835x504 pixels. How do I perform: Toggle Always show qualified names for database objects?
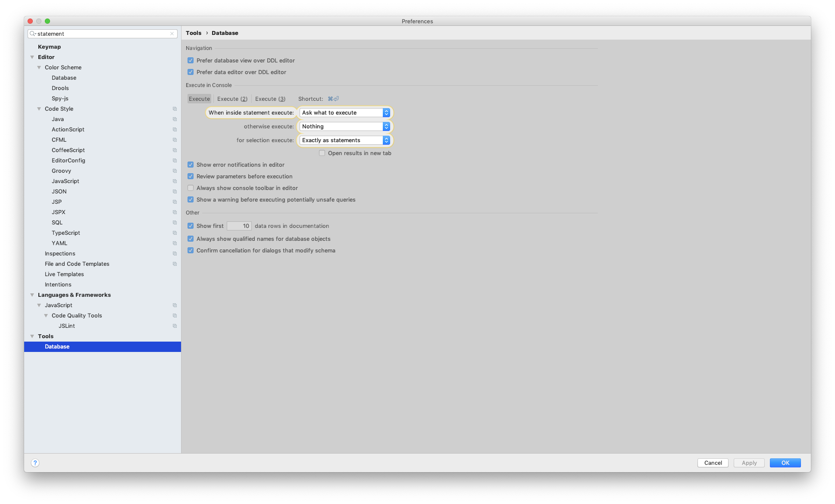coord(191,239)
